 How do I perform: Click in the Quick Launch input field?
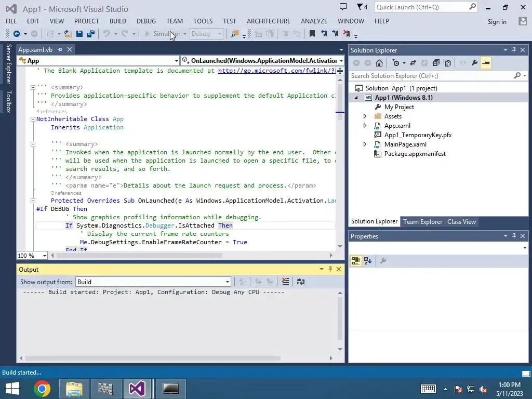[421, 7]
